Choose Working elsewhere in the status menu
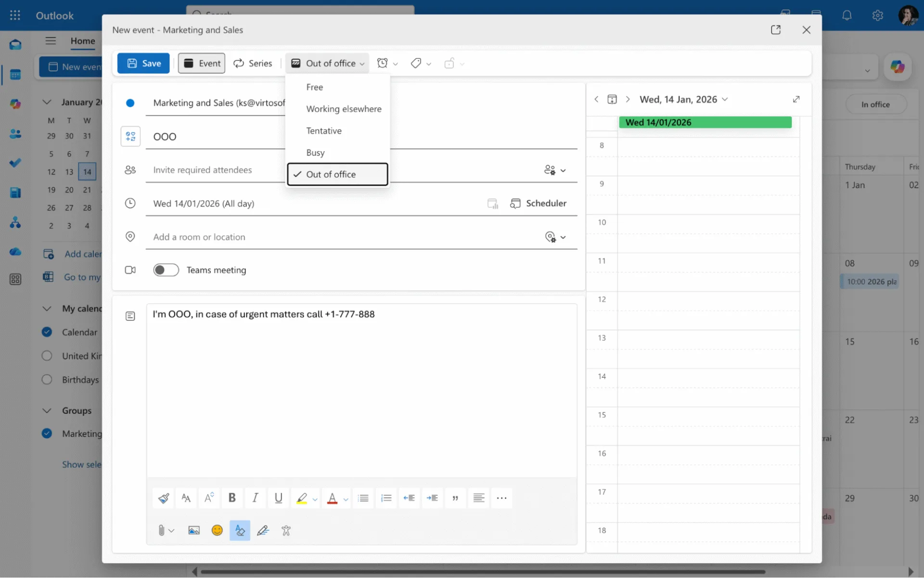This screenshot has width=924, height=578. click(x=344, y=109)
